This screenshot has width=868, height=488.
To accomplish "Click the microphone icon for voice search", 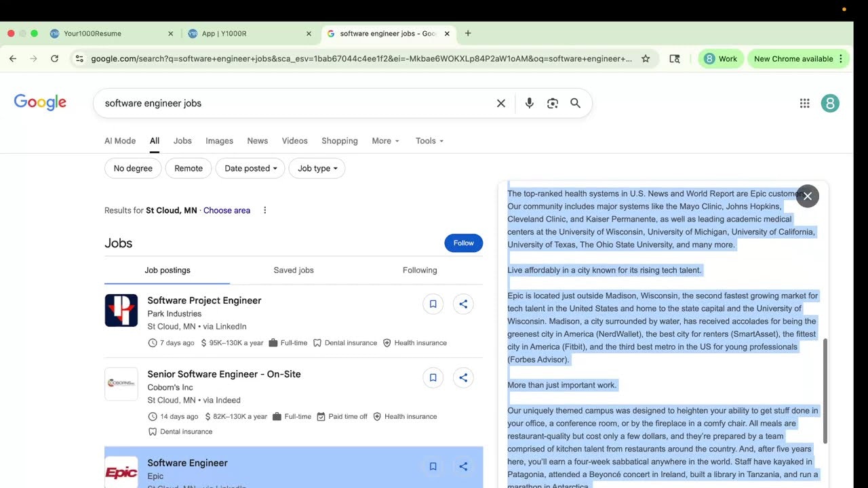I will [529, 103].
